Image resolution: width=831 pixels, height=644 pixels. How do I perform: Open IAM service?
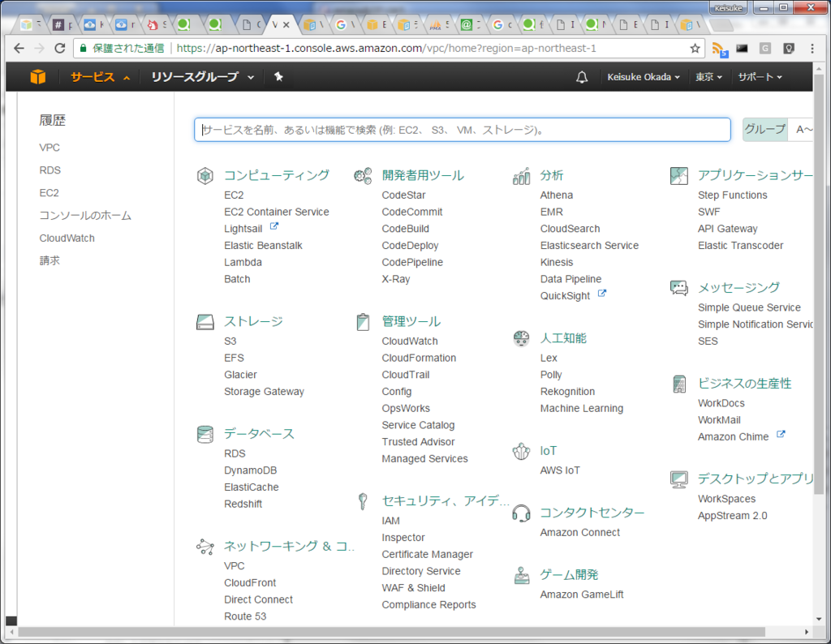tap(390, 521)
